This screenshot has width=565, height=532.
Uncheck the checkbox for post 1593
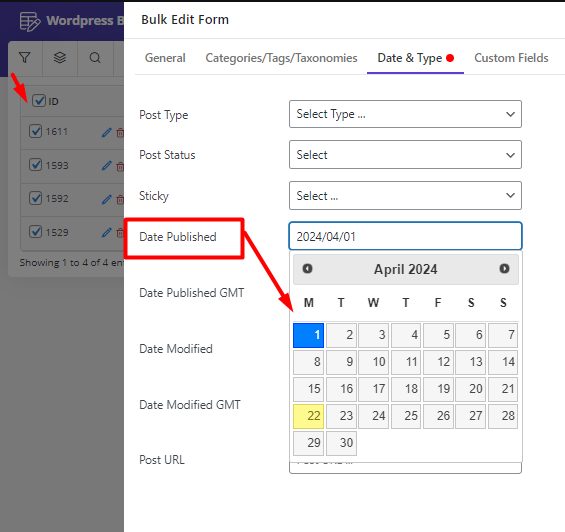pos(35,165)
